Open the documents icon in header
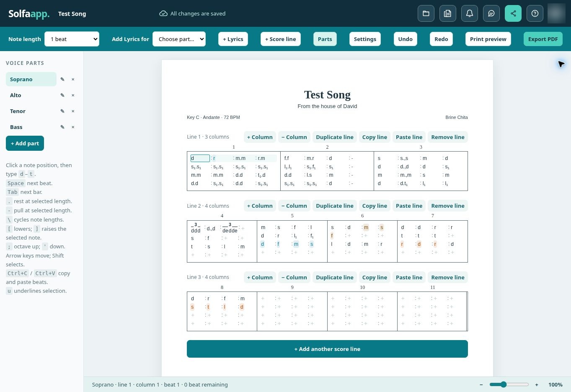The height and width of the screenshot is (392, 571). click(448, 13)
